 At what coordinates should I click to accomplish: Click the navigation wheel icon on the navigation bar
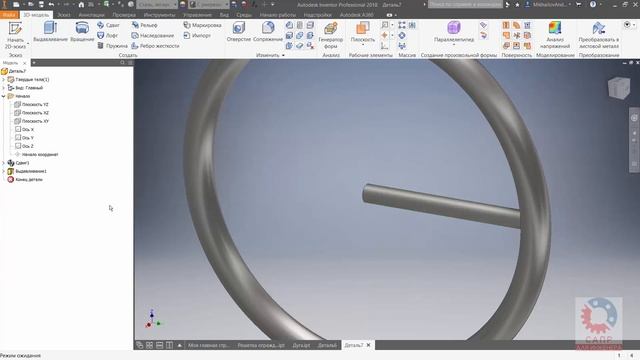click(634, 118)
